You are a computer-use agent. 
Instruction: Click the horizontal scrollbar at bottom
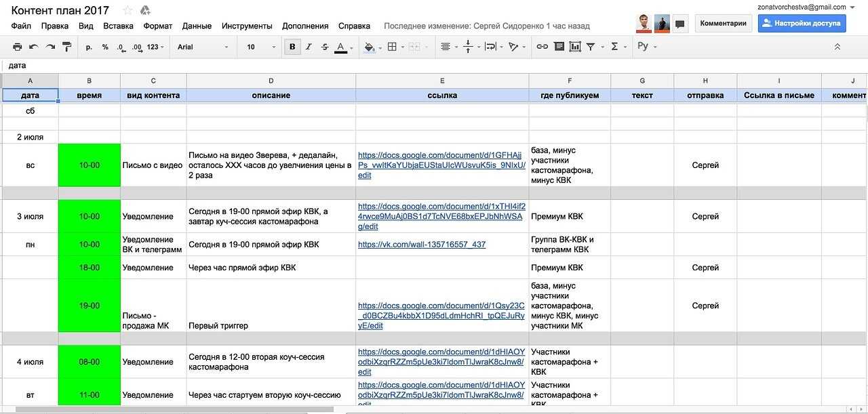coord(174,409)
